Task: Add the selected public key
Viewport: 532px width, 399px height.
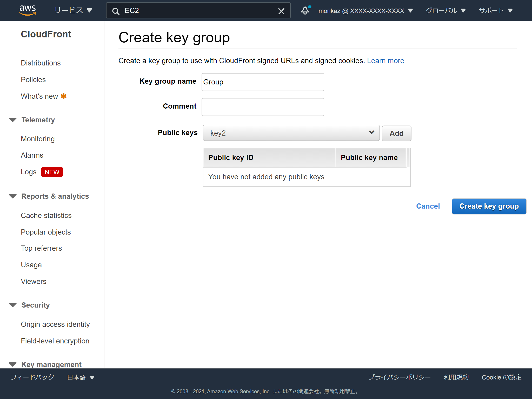Action: click(396, 133)
